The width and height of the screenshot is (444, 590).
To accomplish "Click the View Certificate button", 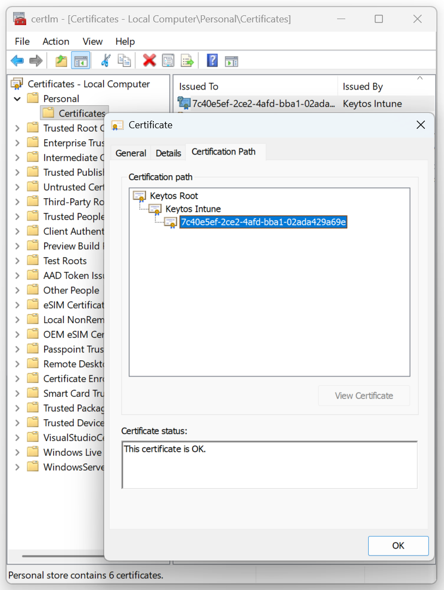I will click(364, 395).
